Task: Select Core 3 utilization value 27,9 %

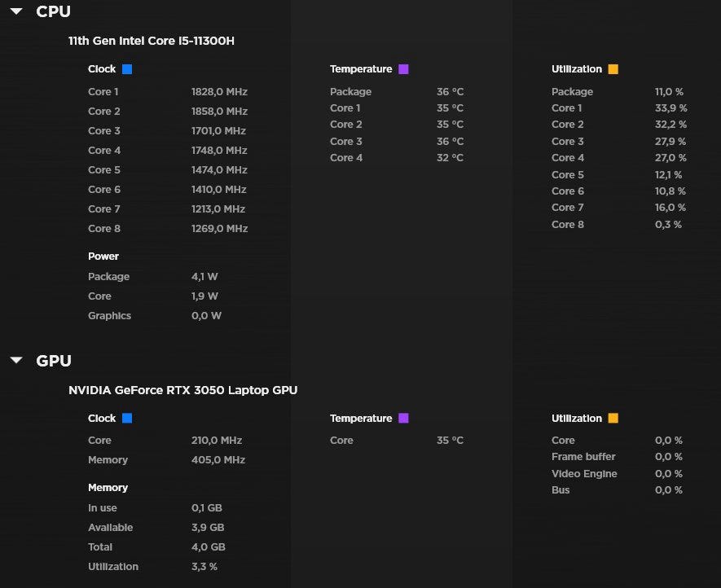Action: tap(670, 141)
